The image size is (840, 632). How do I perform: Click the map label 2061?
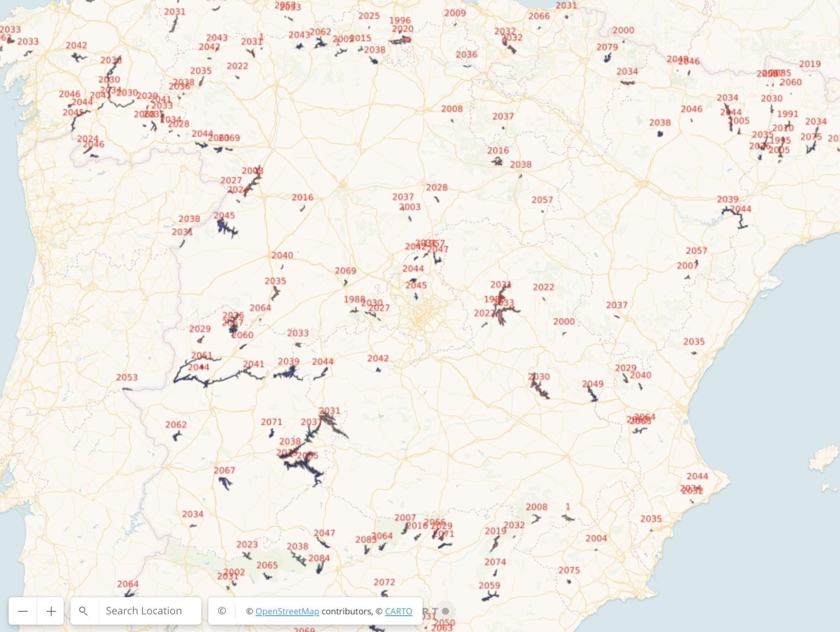201,355
